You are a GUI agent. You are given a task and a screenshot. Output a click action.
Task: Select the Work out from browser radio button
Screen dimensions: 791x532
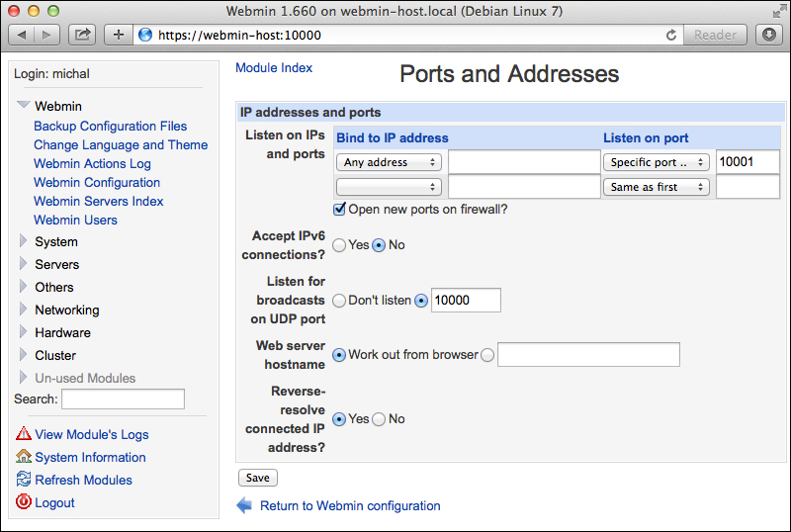pyautogui.click(x=339, y=355)
